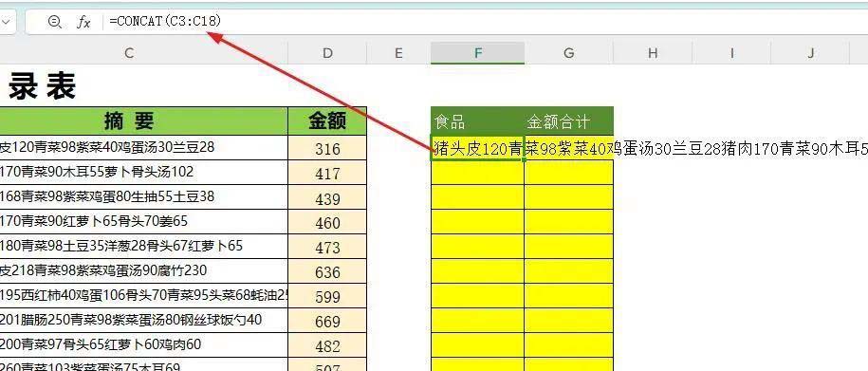The width and height of the screenshot is (868, 371).
Task: Select column F header
Action: click(x=478, y=53)
